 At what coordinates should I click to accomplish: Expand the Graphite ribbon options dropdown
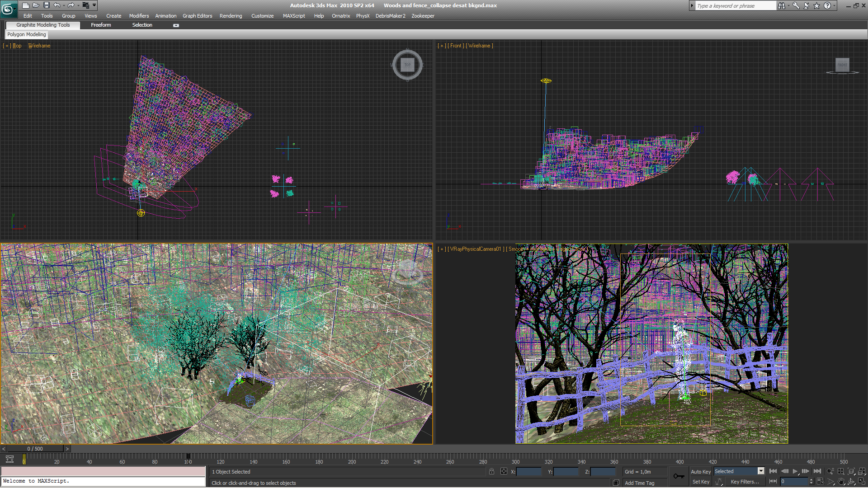click(176, 25)
